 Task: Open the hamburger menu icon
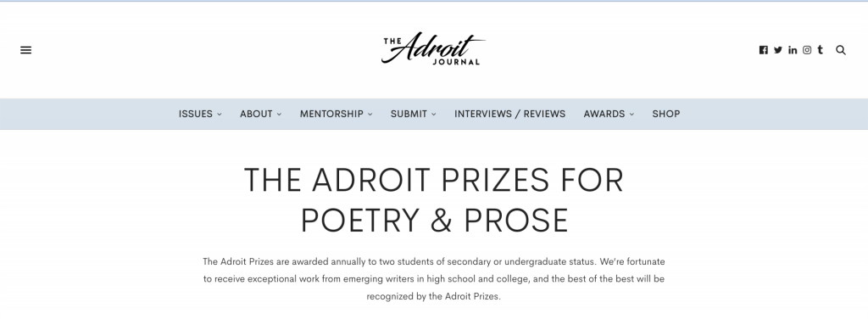pyautogui.click(x=26, y=50)
